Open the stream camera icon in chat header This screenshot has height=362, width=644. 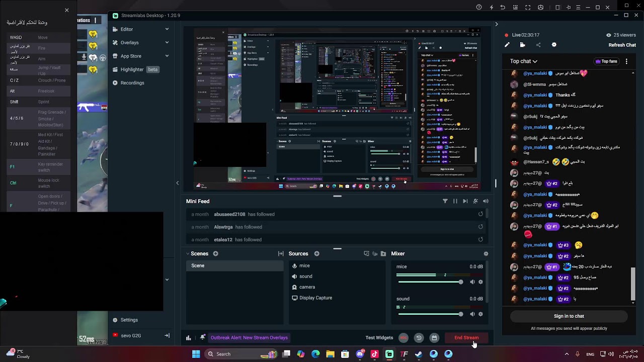[523, 45]
